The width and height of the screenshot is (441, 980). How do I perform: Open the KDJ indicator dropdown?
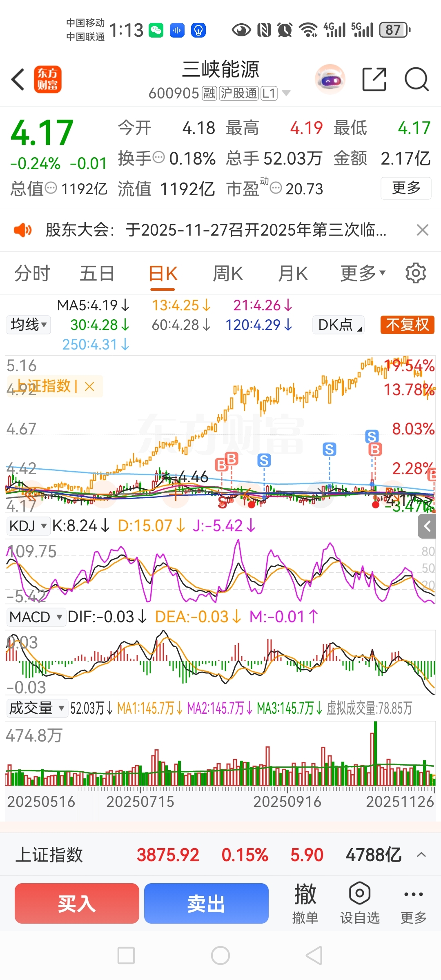coord(28,526)
